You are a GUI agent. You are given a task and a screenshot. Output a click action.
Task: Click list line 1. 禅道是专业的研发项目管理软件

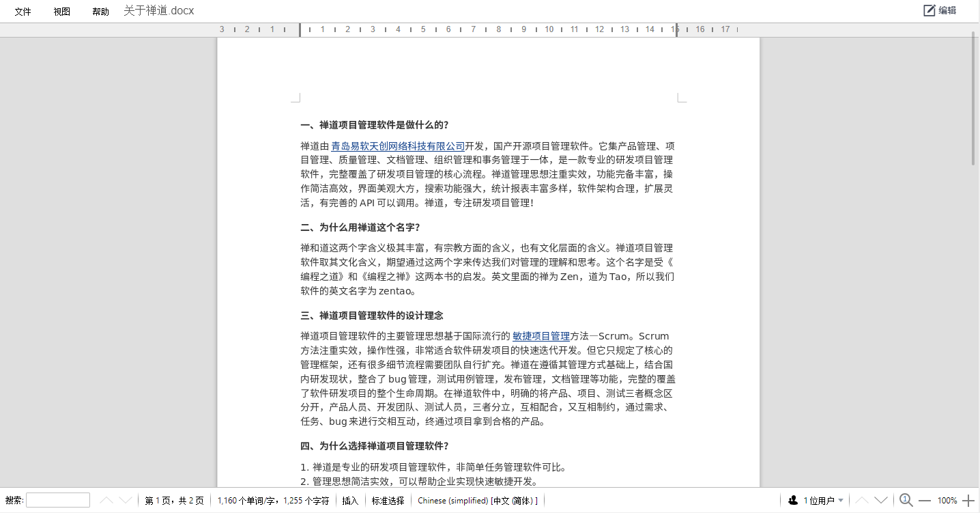(x=433, y=467)
